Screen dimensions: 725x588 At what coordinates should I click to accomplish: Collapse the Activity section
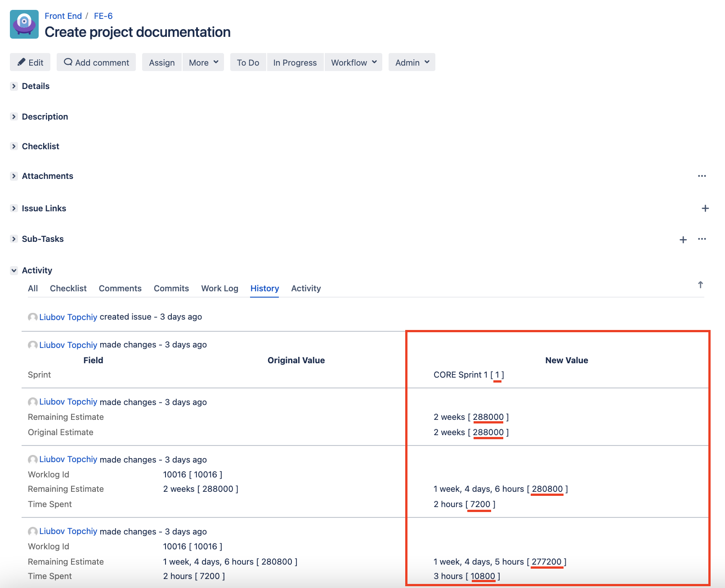[14, 270]
